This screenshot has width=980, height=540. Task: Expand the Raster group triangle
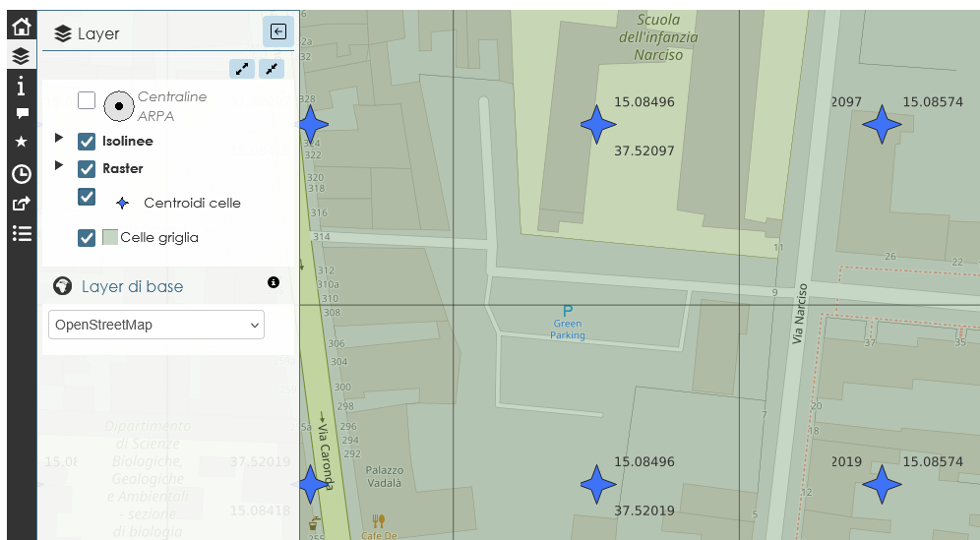59,165
